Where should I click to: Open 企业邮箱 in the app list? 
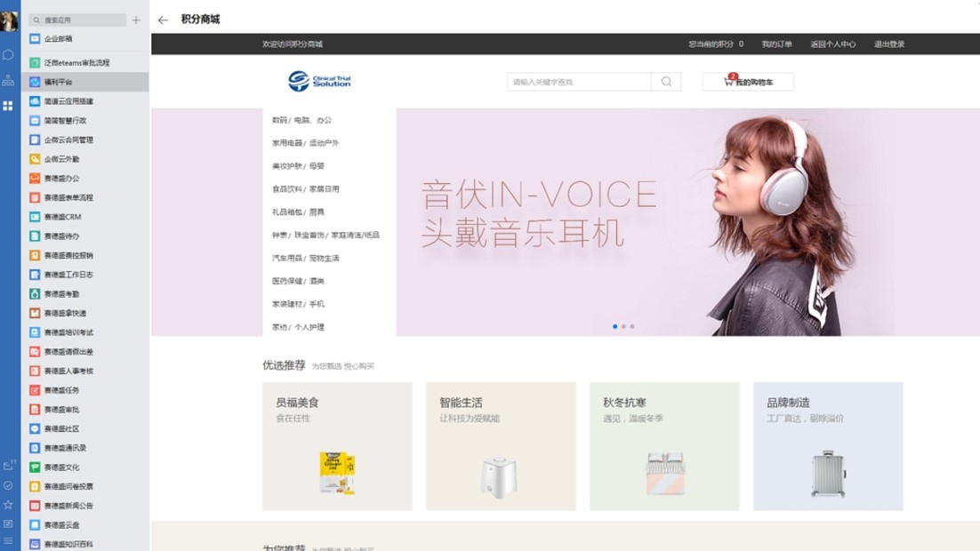(58, 39)
